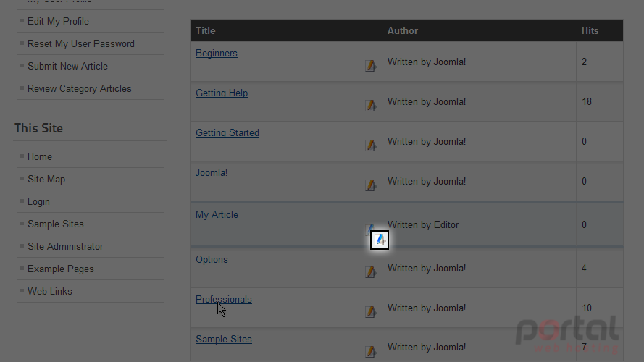Select Submit New Article menu item
Screen dimensions: 644x362
tap(67, 66)
